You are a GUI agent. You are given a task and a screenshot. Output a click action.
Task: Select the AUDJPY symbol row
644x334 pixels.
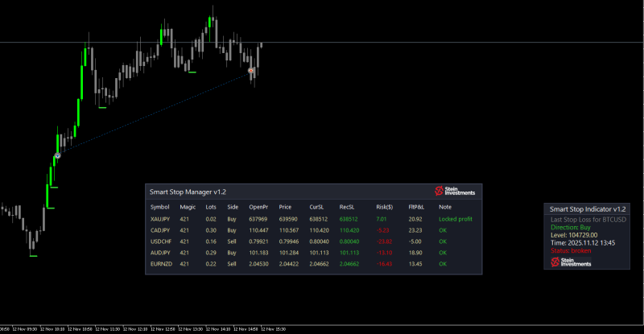point(314,253)
